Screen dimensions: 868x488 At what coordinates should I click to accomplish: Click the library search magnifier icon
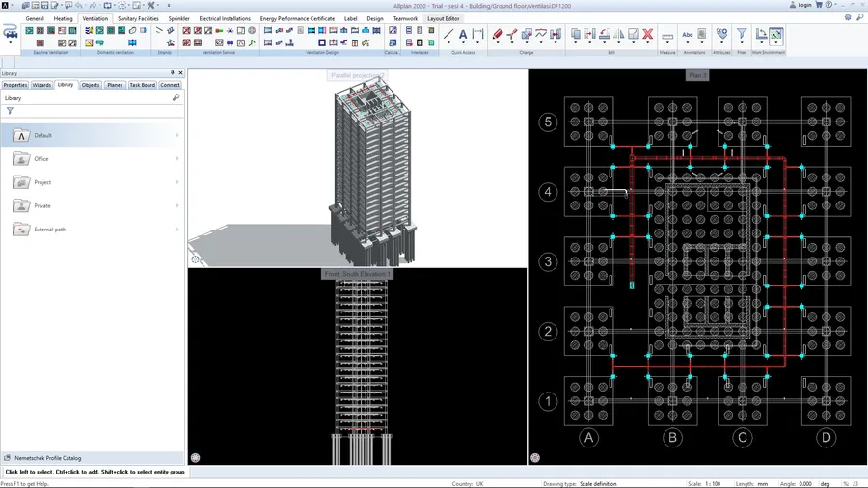[x=176, y=97]
